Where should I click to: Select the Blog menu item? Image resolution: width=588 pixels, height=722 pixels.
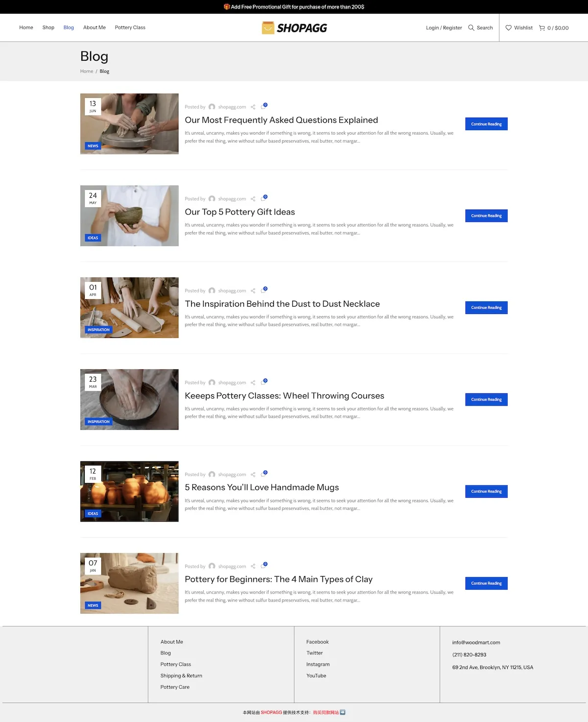click(69, 27)
